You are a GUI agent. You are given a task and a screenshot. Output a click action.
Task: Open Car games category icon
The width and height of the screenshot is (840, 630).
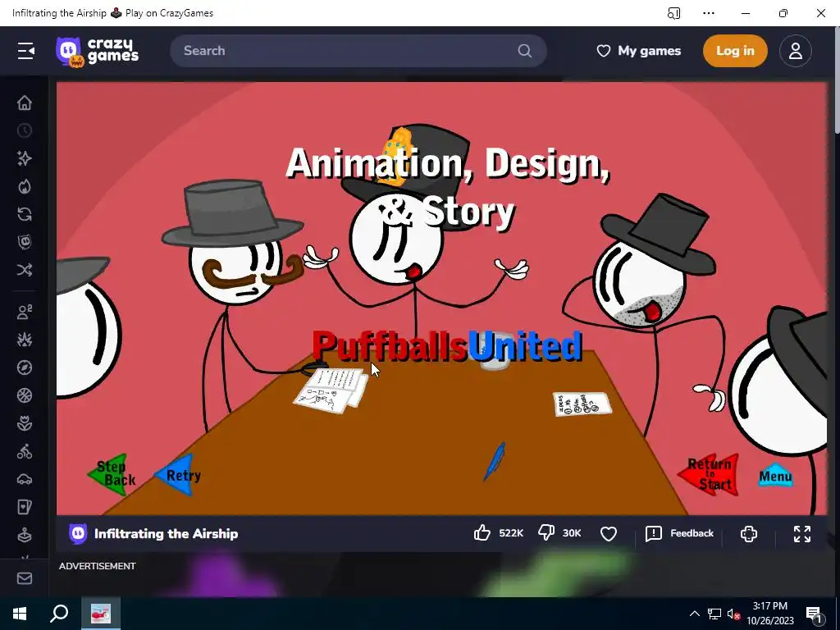[x=25, y=479]
